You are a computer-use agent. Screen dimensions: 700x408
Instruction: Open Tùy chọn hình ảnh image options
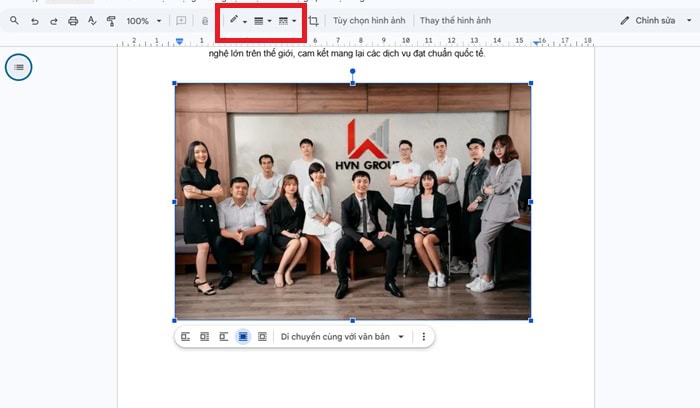[369, 21]
